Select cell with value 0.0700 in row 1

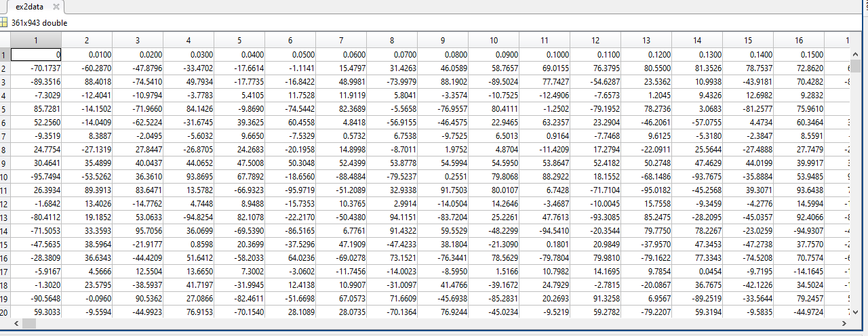(393, 55)
